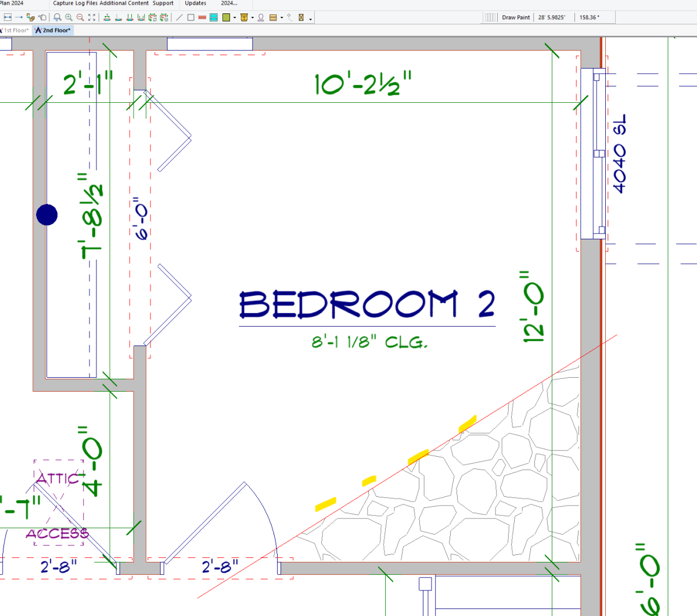Select bedroom door 2'-8" label

coord(220,566)
